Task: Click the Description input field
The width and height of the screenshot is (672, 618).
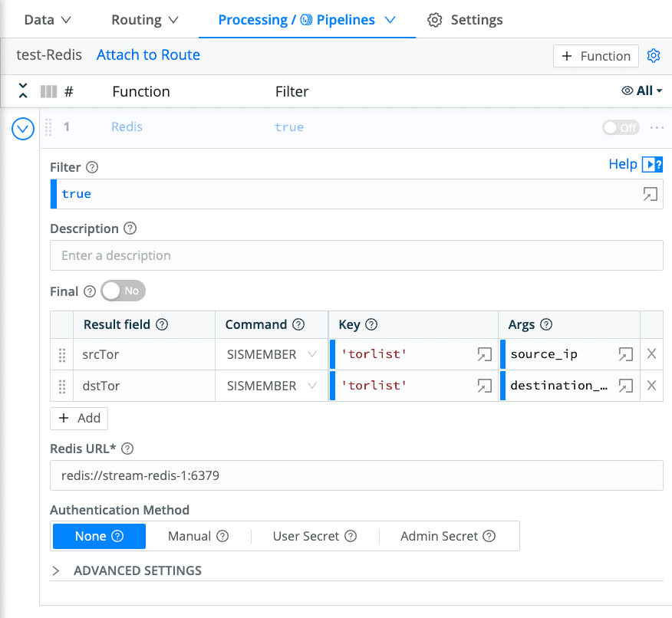Action: (356, 255)
